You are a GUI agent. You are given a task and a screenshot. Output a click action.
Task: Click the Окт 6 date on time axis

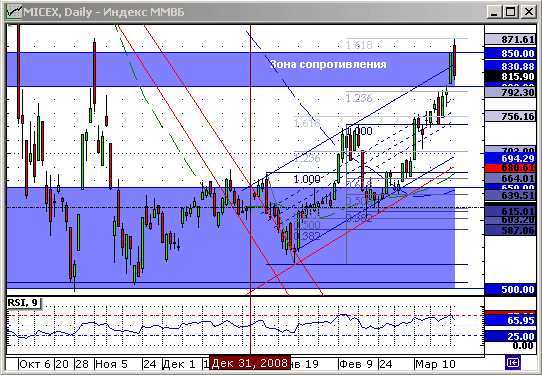(x=35, y=364)
